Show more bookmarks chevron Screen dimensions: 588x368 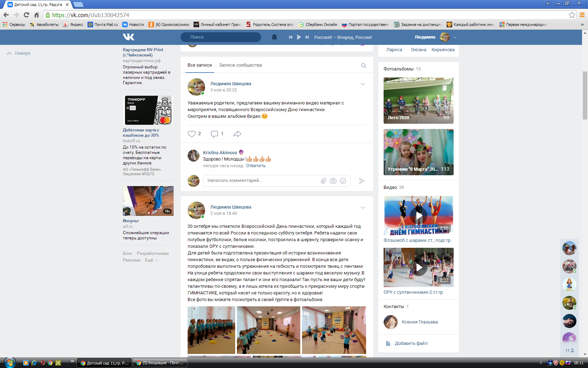tap(582, 25)
